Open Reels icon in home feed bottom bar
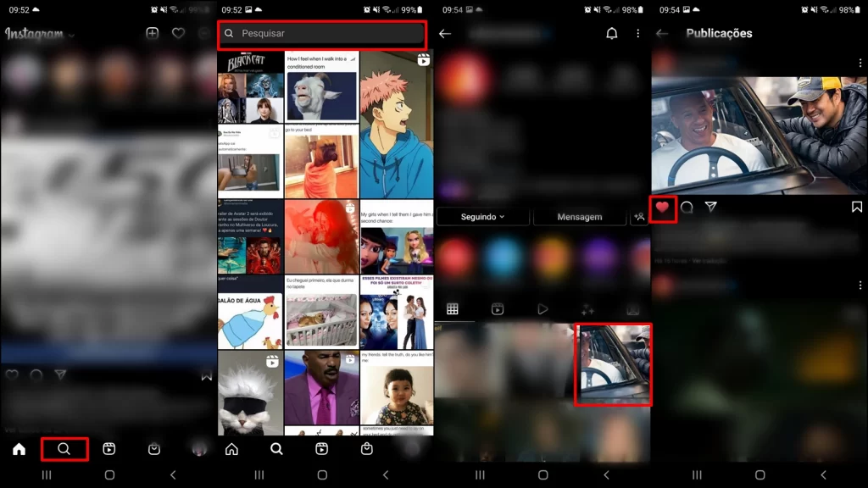868x488 pixels. tap(109, 449)
